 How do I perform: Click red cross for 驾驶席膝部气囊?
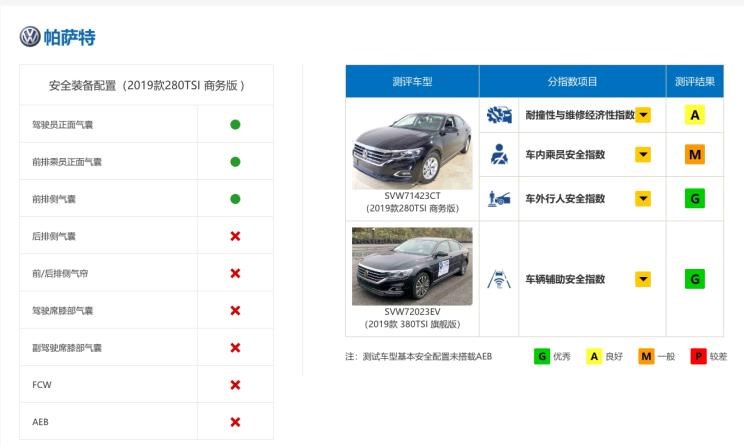point(235,310)
